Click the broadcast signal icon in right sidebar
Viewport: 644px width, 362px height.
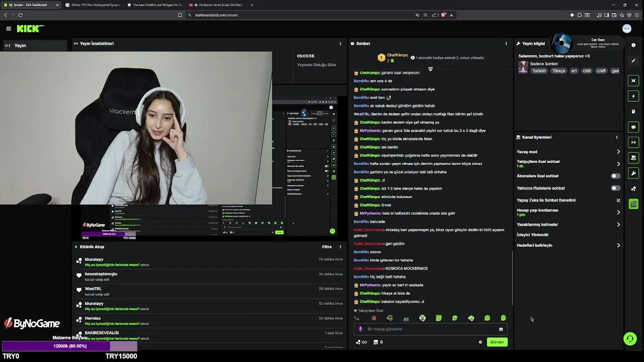(x=633, y=142)
